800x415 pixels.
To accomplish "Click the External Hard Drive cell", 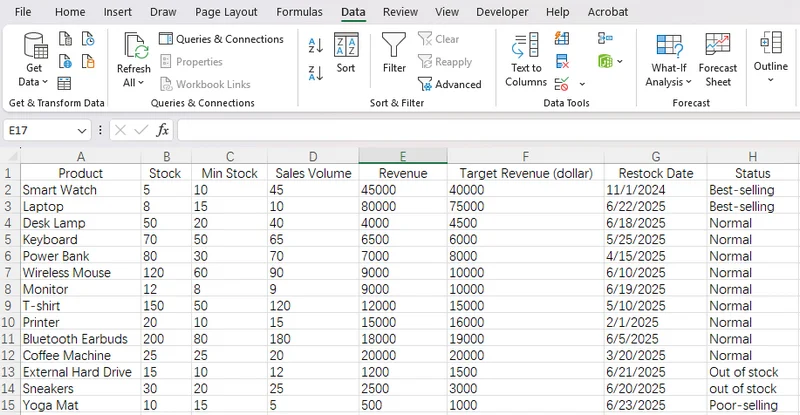I will point(81,372).
